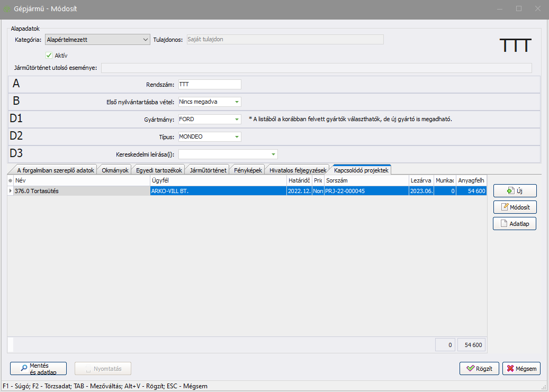Select the PRJ-22-000045 project row
The width and height of the screenshot is (549, 392).
pos(365,191)
